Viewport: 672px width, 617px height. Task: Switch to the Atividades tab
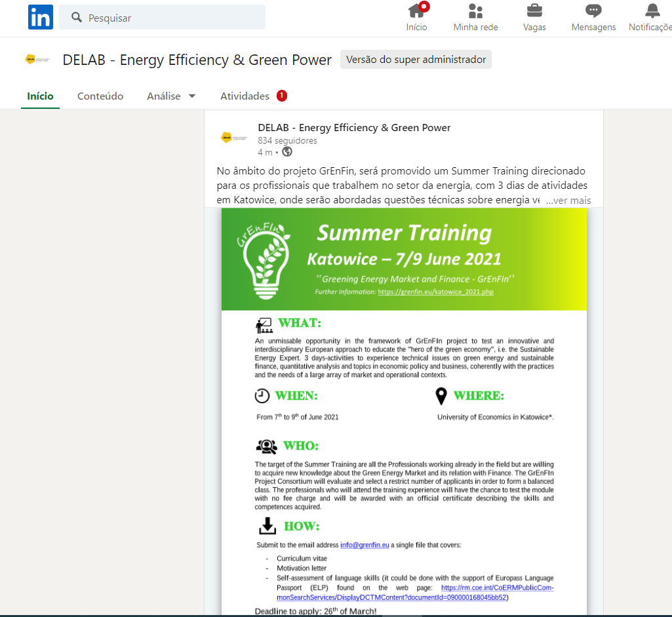pyautogui.click(x=245, y=96)
